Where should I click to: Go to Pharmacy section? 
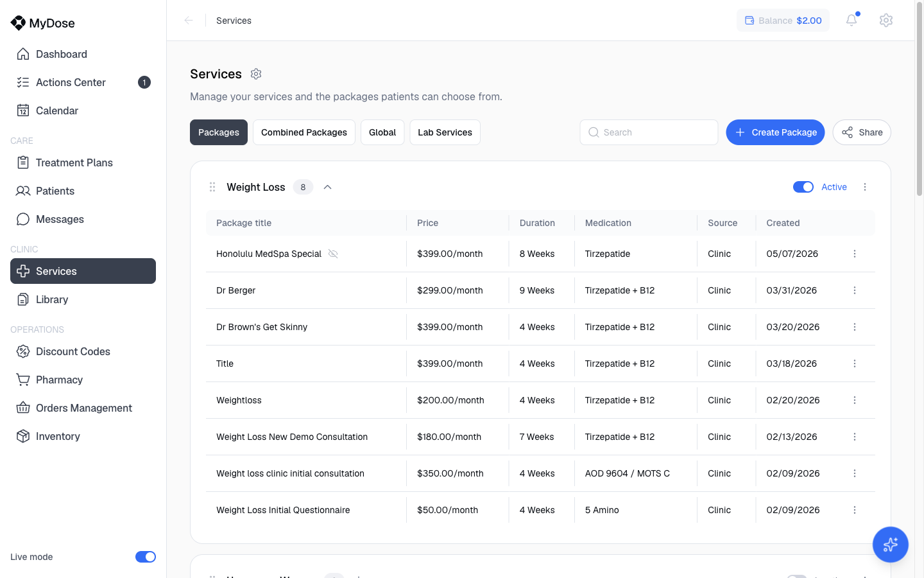(x=83, y=380)
